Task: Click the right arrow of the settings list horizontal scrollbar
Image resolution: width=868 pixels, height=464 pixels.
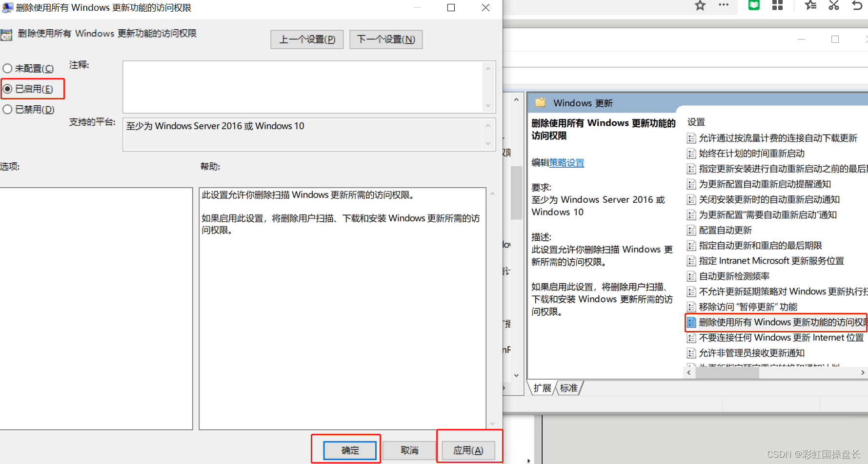Action: pyautogui.click(x=863, y=372)
